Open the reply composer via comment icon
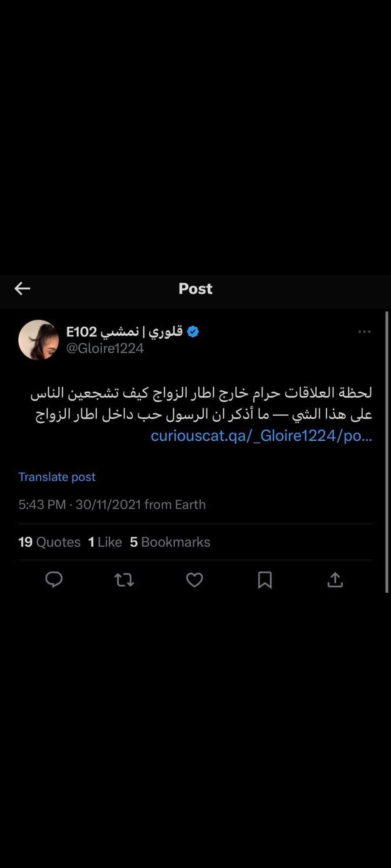 54,580
